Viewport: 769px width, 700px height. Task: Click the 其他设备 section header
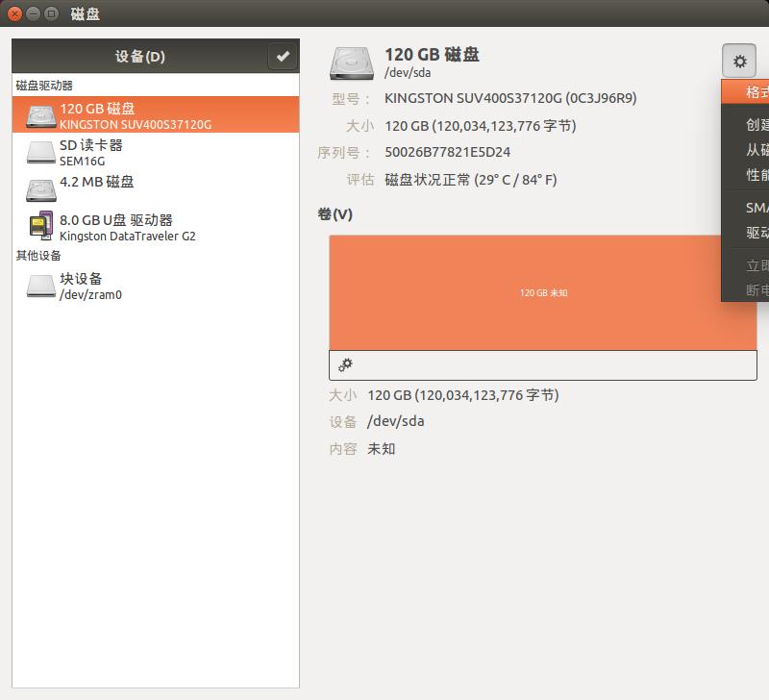[x=38, y=256]
